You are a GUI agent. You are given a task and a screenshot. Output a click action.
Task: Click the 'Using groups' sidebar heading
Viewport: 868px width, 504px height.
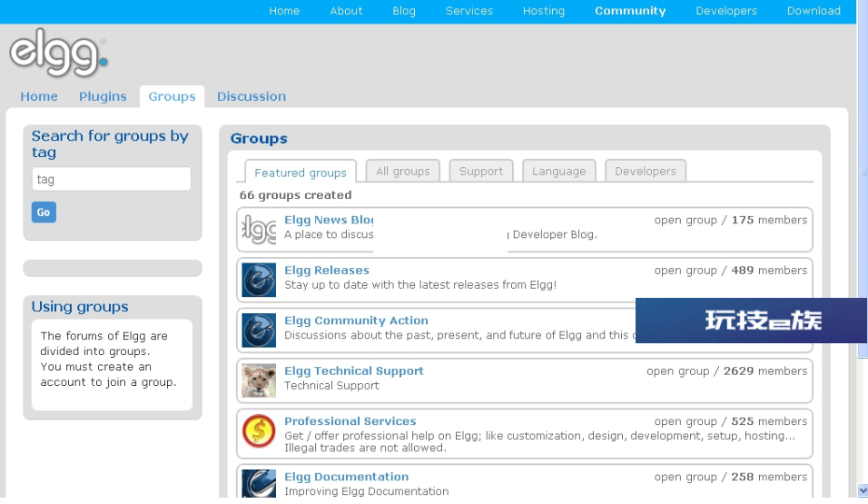coord(80,307)
